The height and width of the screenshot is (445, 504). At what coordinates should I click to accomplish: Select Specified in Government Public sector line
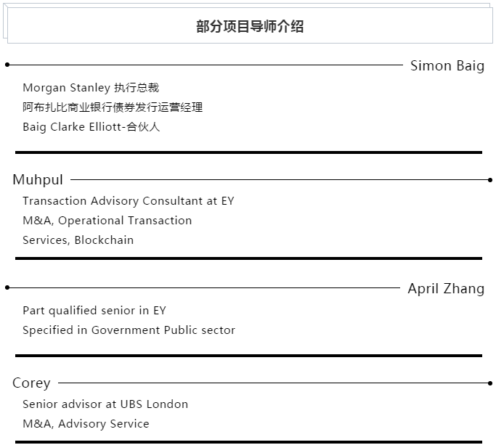point(129,330)
